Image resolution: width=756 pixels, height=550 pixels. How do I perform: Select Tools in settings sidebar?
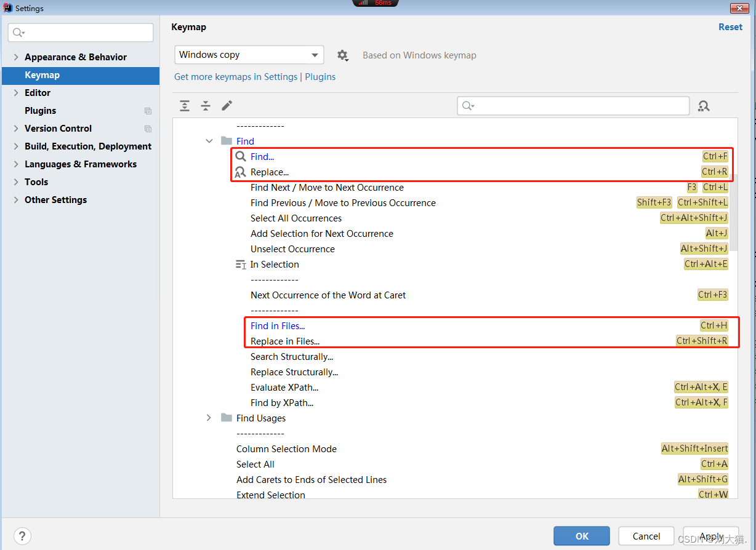(x=36, y=182)
